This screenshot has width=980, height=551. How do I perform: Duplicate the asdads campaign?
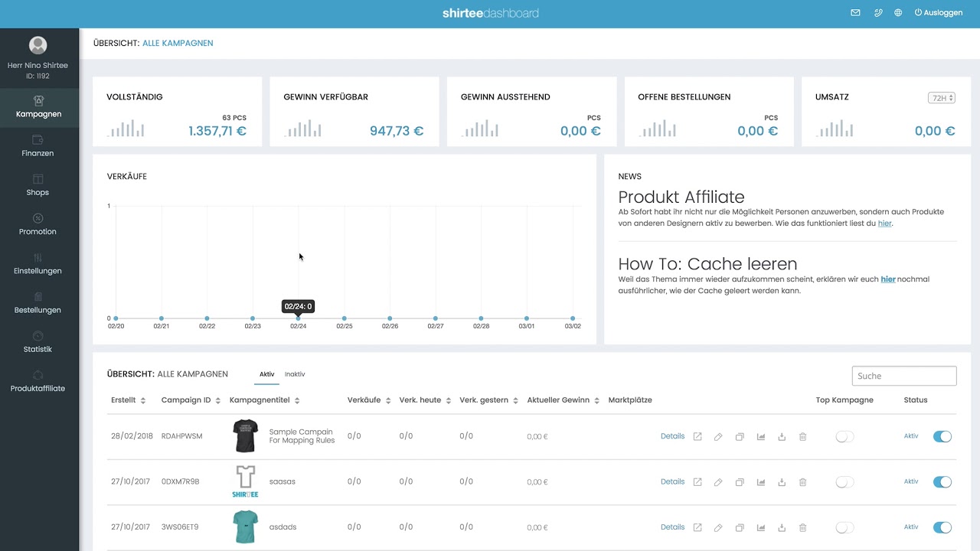740,527
